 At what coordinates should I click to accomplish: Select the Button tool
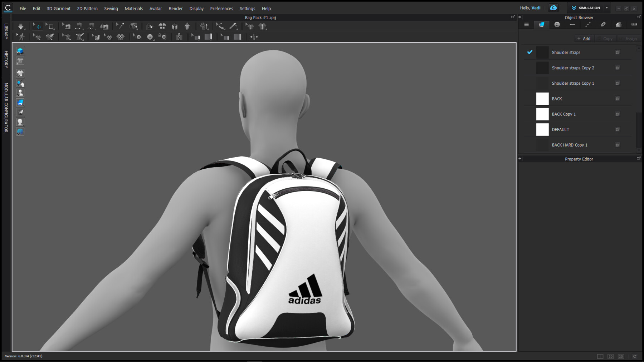[150, 36]
